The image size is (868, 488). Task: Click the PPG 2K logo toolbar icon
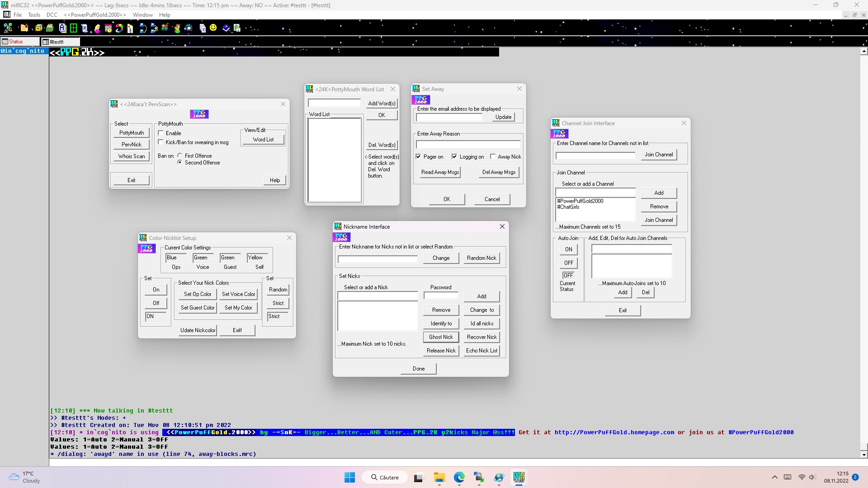(x=8, y=28)
